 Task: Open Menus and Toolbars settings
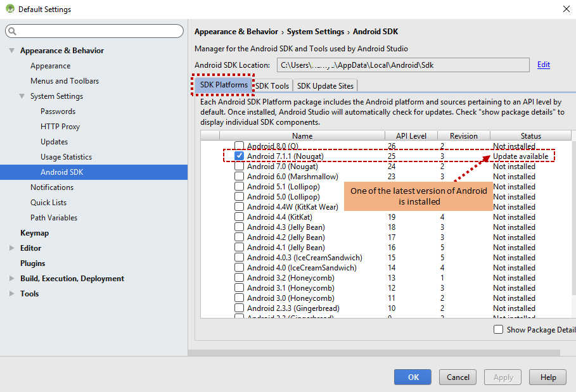tap(65, 81)
